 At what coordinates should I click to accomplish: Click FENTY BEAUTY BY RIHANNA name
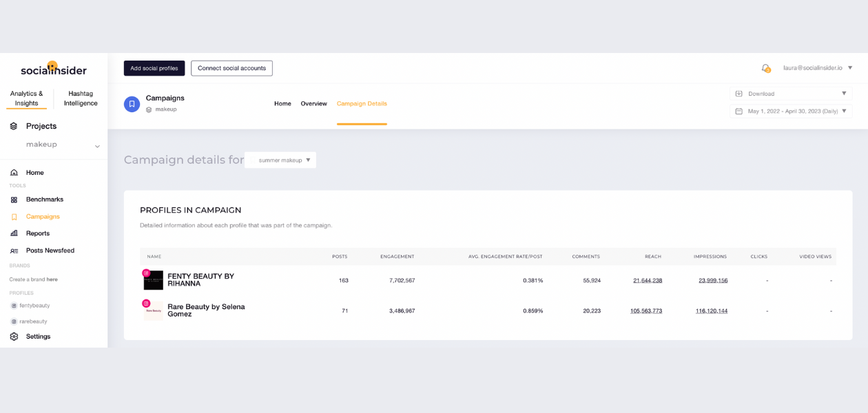200,280
